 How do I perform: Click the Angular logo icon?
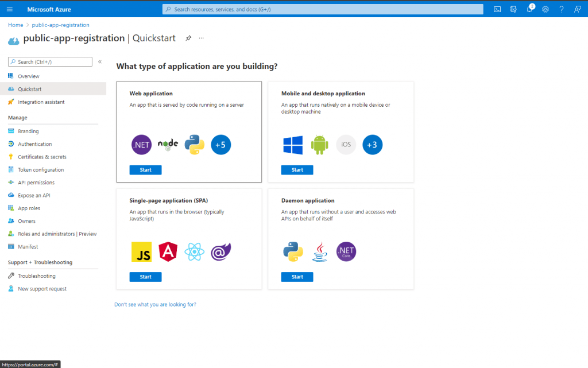point(168,251)
